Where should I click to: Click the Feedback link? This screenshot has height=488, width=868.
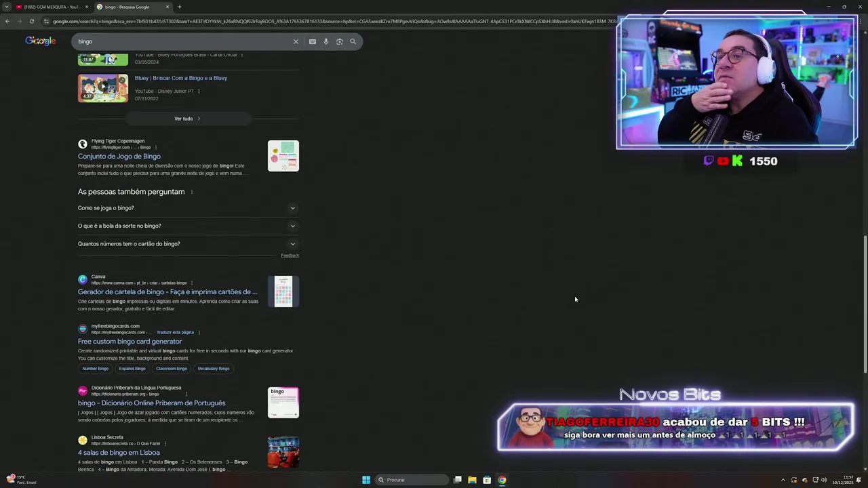click(x=290, y=256)
